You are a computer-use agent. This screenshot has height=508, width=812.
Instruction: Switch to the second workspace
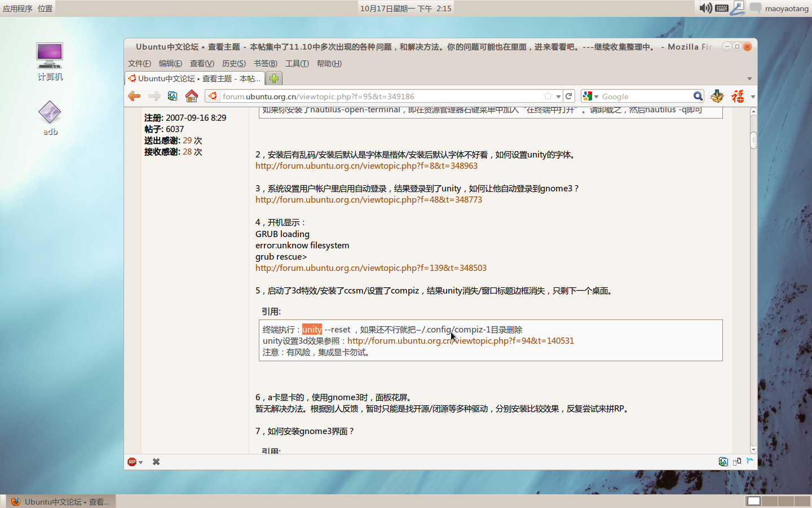tap(770, 501)
